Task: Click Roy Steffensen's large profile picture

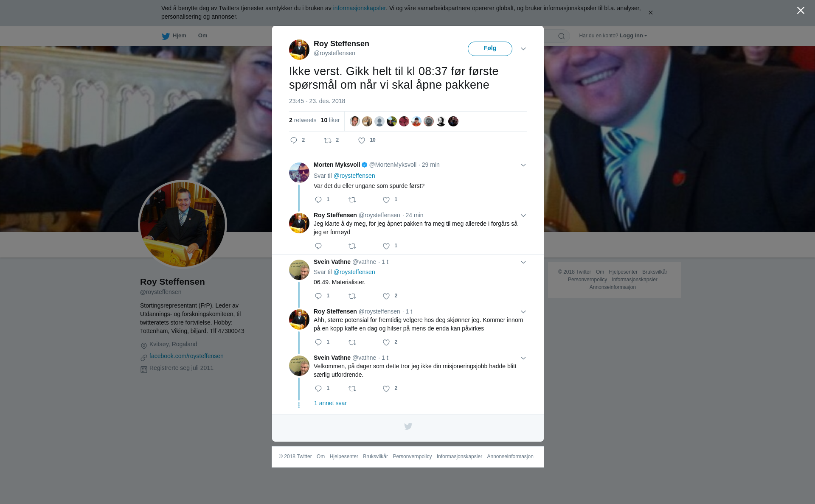Action: point(183,224)
